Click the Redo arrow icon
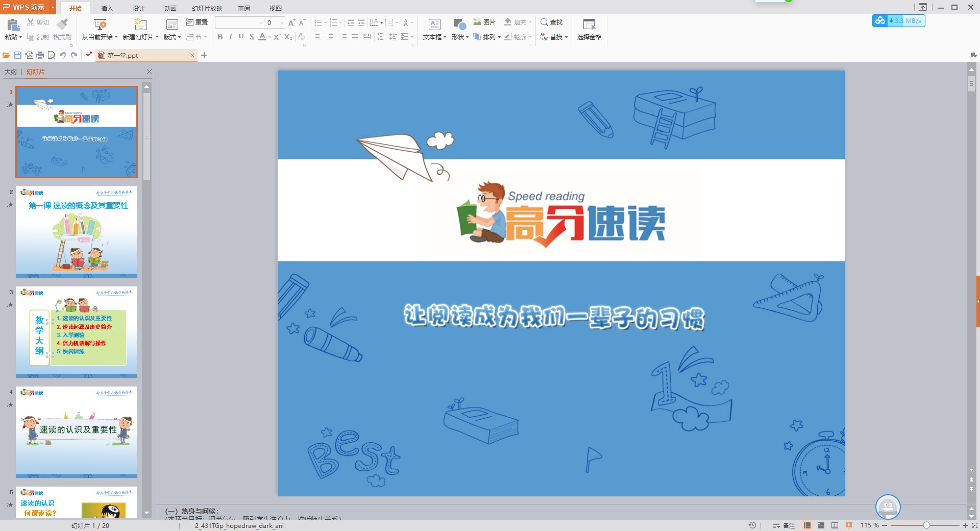The width and height of the screenshot is (980, 531). click(74, 55)
